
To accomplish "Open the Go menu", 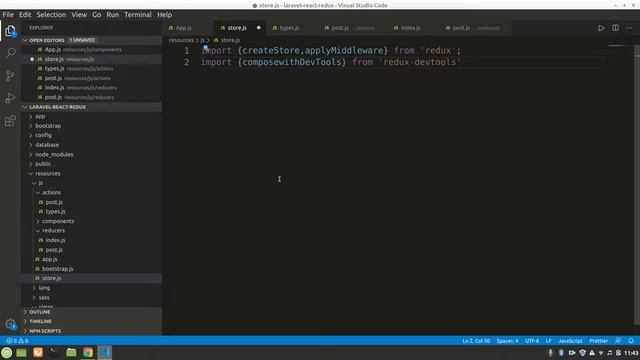I will click(x=96, y=15).
